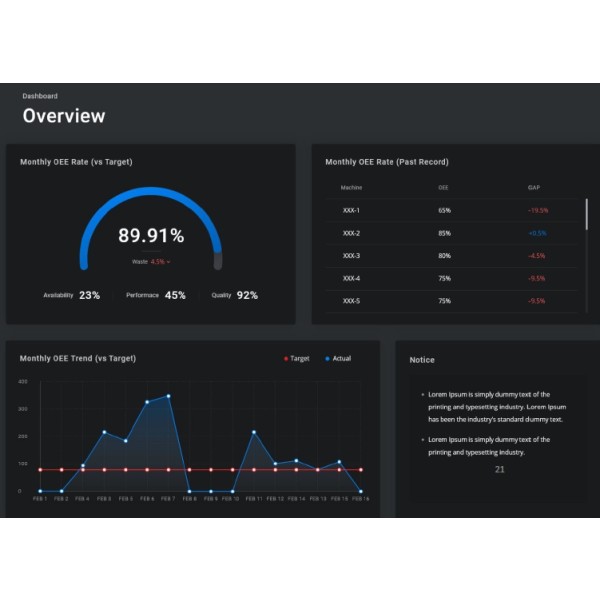Click the 400 y-axis label
This screenshot has height=600, width=600.
click(23, 382)
